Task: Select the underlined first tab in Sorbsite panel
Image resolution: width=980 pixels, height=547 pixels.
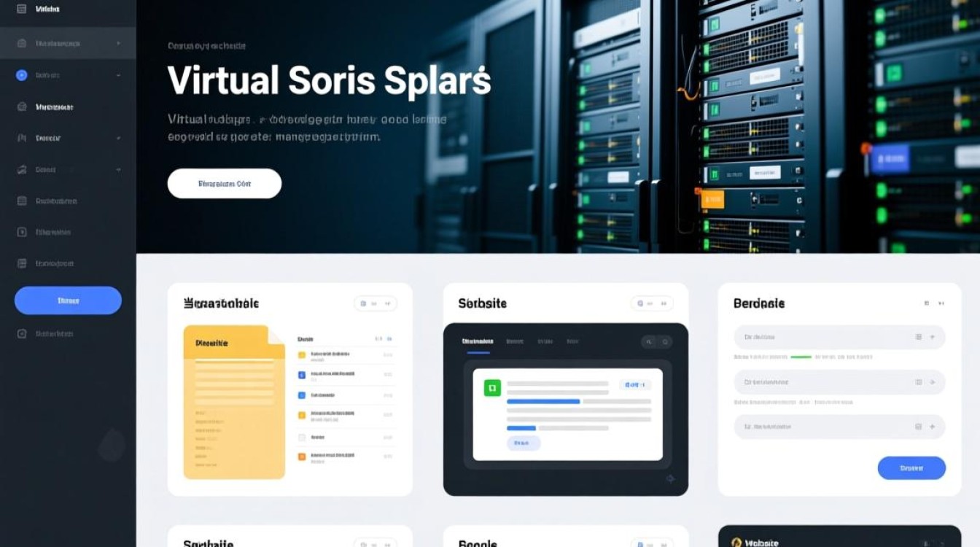Action: (x=478, y=341)
